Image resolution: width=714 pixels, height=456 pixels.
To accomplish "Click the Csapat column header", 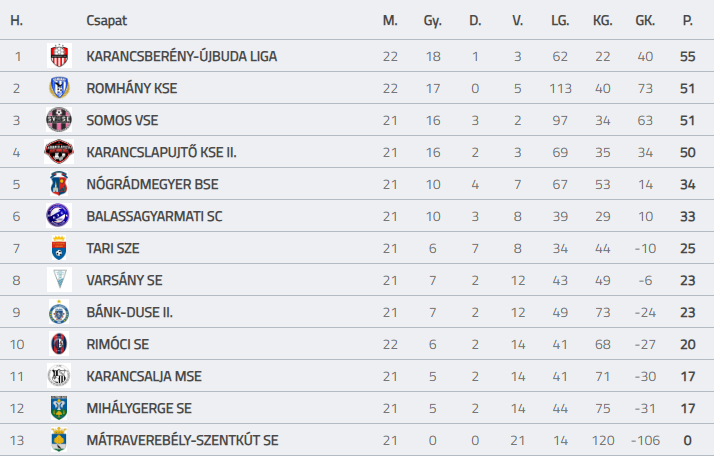I will (x=107, y=20).
